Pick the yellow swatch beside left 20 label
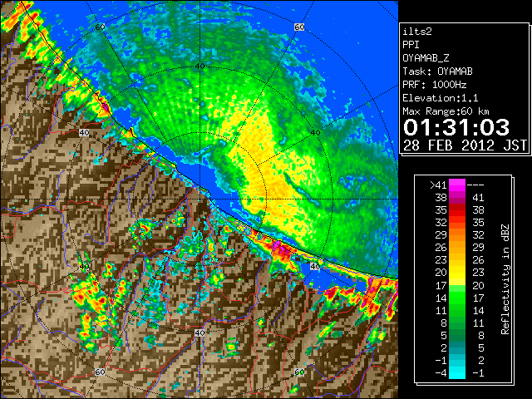 (x=457, y=273)
